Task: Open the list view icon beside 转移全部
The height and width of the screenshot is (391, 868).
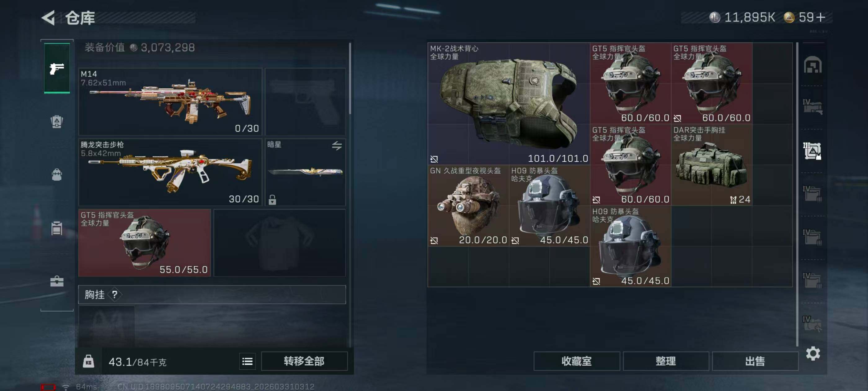Action: (x=247, y=362)
